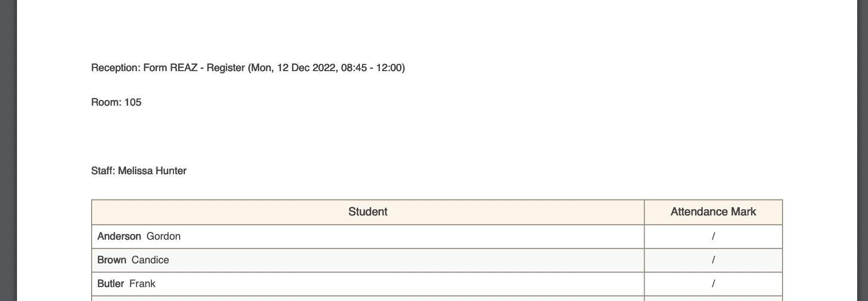Click the first name "Gordon"
Screen dimensions: 868x301
click(x=163, y=237)
